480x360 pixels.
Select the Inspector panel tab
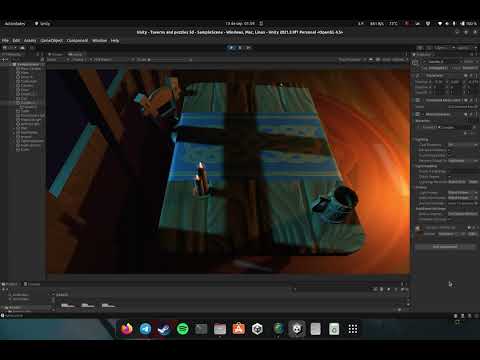click(423, 54)
